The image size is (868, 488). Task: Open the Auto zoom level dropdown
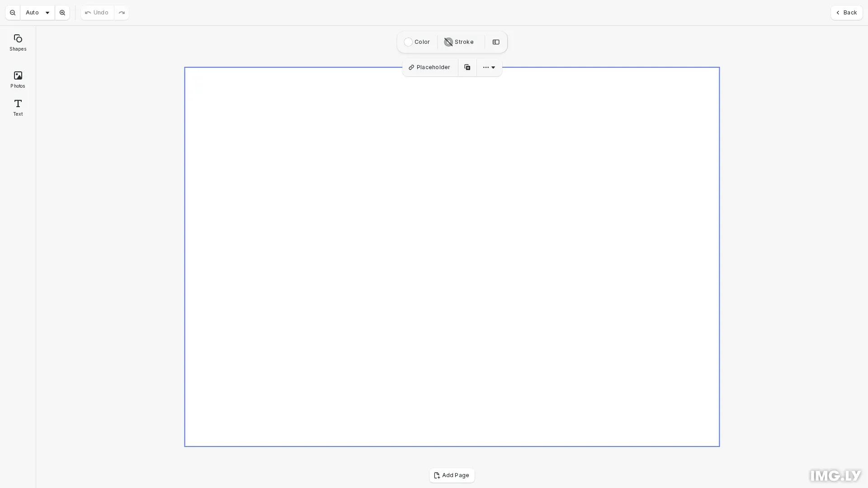(x=38, y=12)
